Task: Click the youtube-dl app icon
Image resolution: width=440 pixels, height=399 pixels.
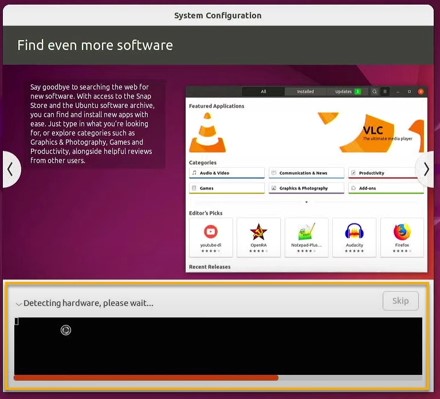Action: (x=211, y=231)
